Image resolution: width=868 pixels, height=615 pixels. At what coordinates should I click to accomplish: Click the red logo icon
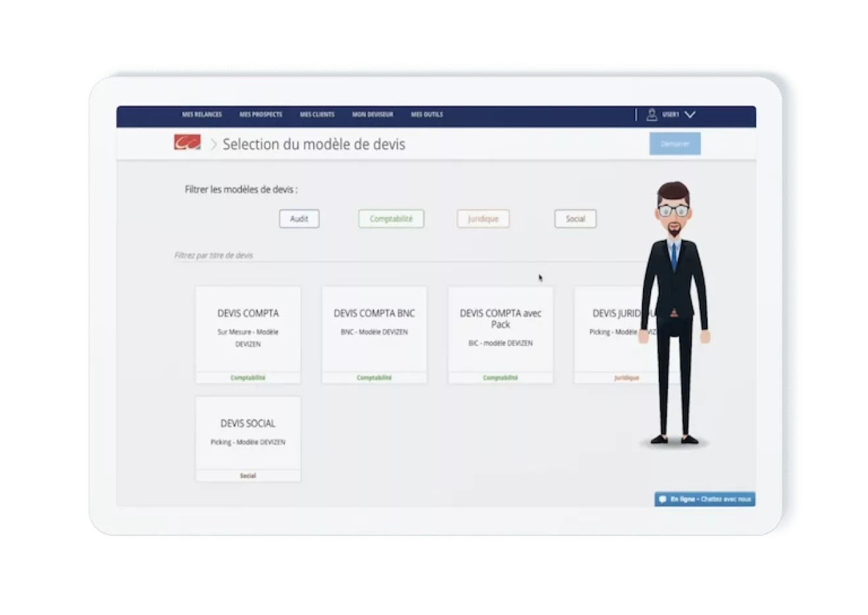click(x=187, y=143)
